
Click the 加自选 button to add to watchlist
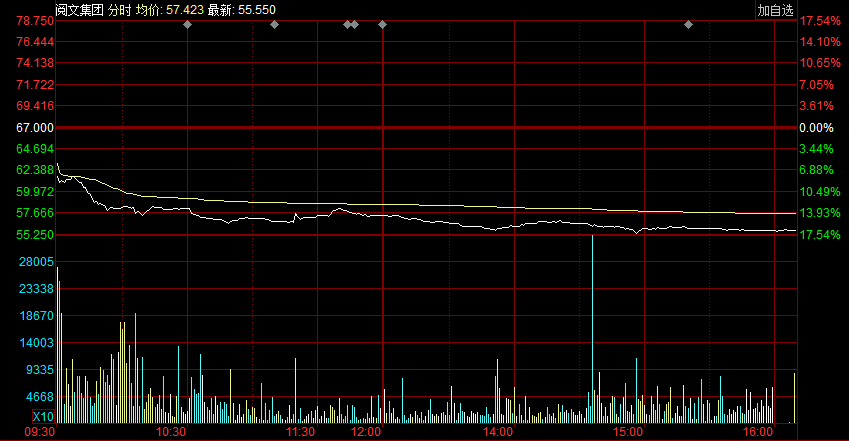coord(775,10)
